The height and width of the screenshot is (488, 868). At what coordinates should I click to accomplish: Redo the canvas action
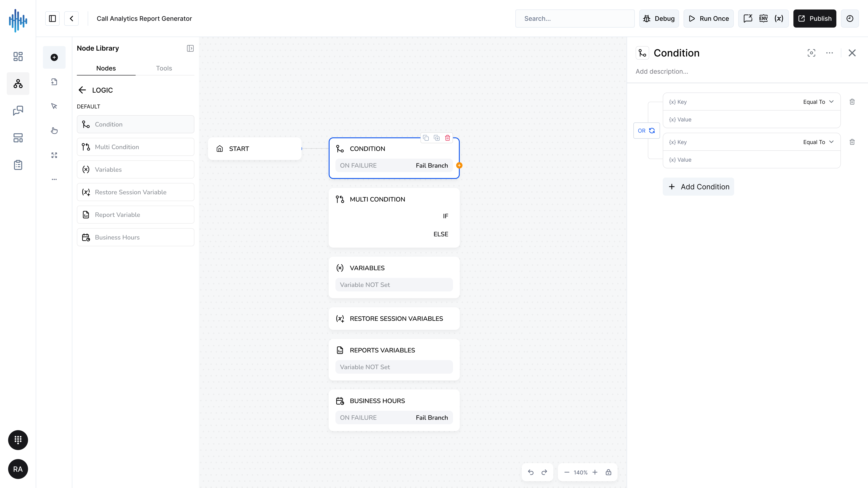click(544, 472)
